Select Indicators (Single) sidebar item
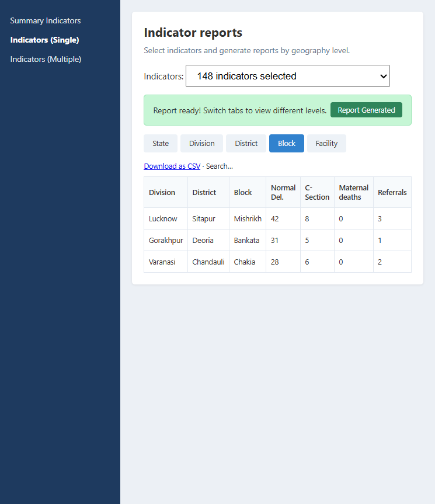This screenshot has height=504, width=435. tap(44, 40)
